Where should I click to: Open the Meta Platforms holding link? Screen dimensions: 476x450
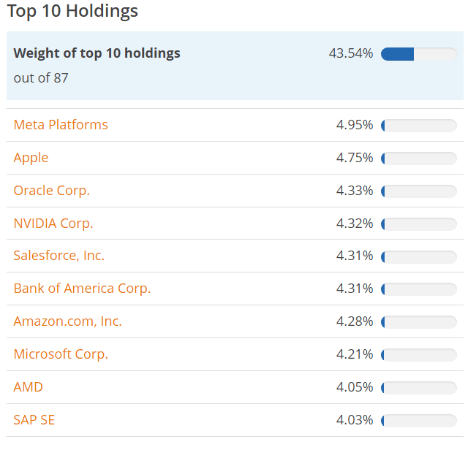[61, 125]
